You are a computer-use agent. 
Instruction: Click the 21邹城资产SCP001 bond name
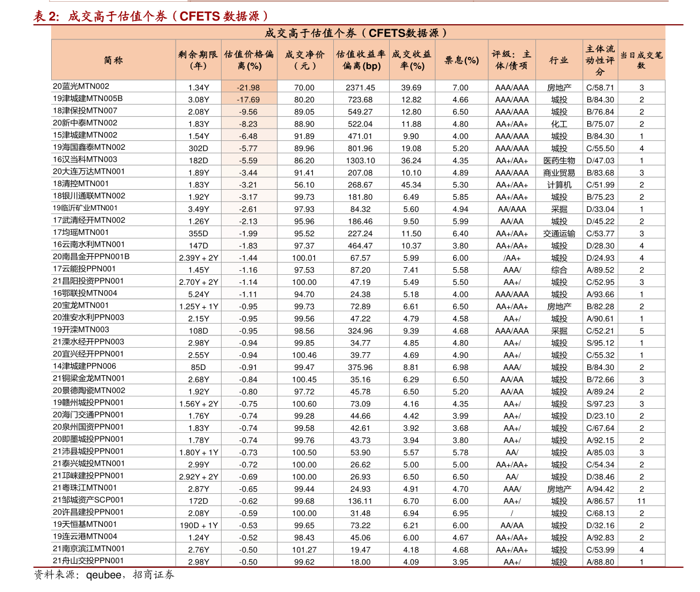[88, 500]
